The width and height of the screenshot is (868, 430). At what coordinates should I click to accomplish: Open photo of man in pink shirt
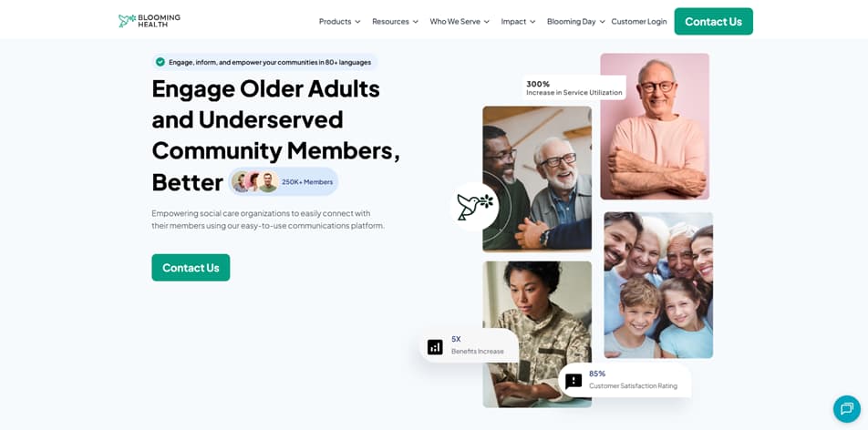[x=655, y=127]
